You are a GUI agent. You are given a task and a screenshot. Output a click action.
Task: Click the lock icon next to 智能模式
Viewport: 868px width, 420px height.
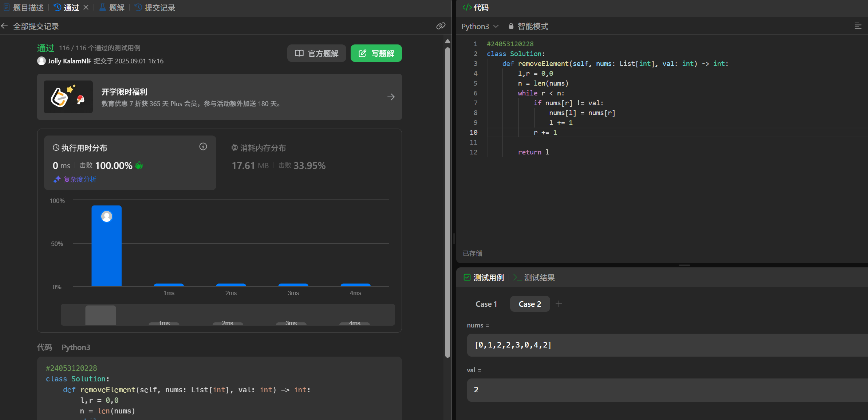pos(511,26)
